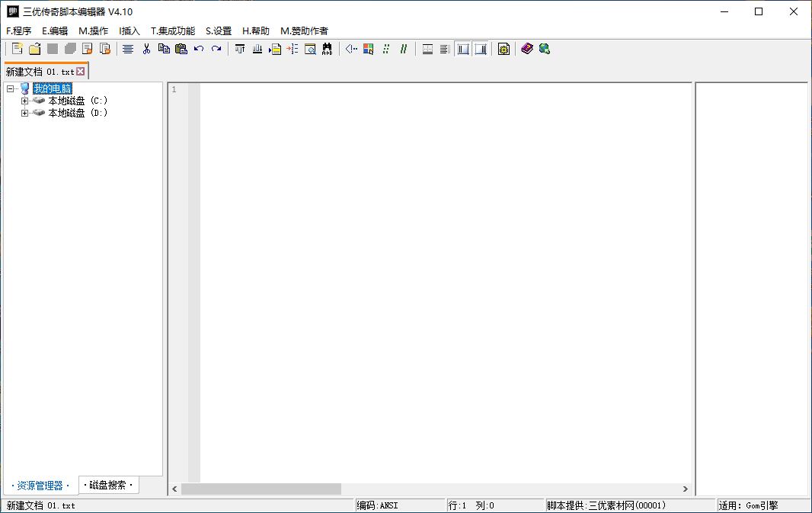This screenshot has width=812, height=513.
Task: Expand the 本地磁盘 (C:) tree node
Action: pyautogui.click(x=25, y=101)
